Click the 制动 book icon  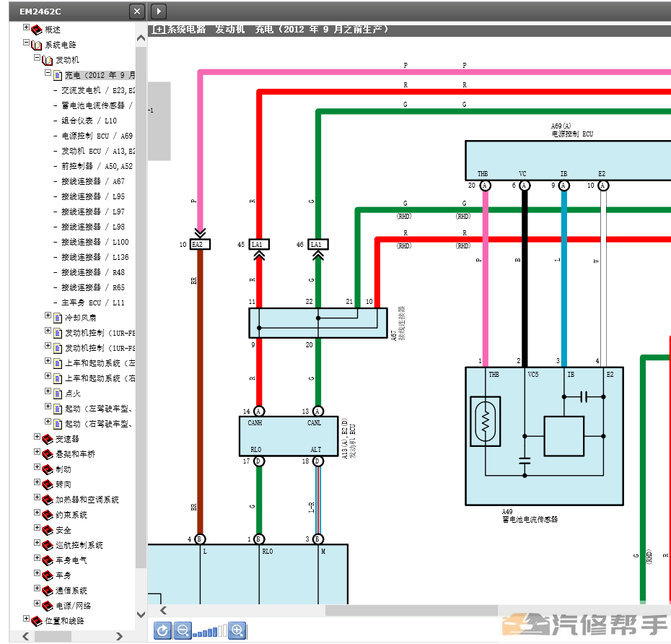[48, 470]
